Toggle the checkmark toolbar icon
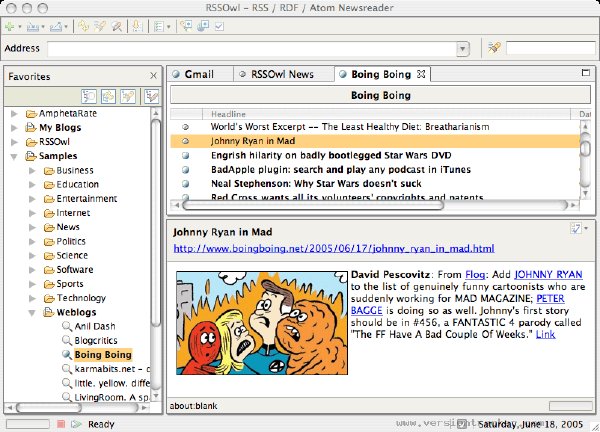Viewport: 600px width, 432px height. pos(219,26)
